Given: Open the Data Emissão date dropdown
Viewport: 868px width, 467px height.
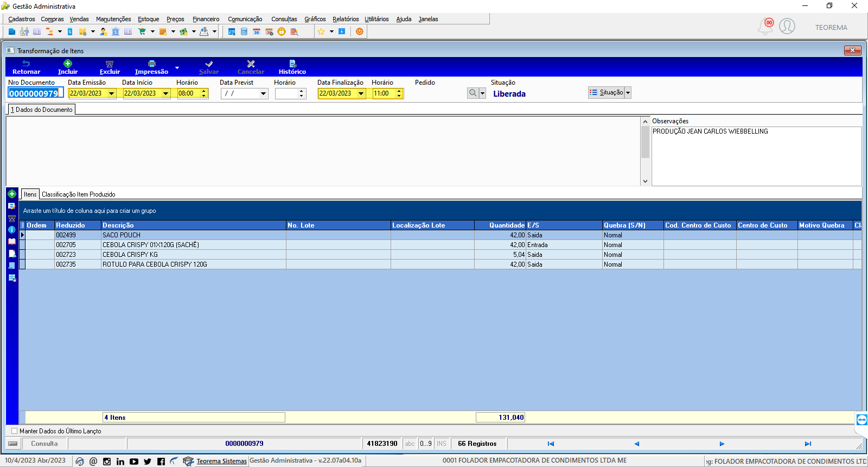Looking at the screenshot, I should point(112,93).
